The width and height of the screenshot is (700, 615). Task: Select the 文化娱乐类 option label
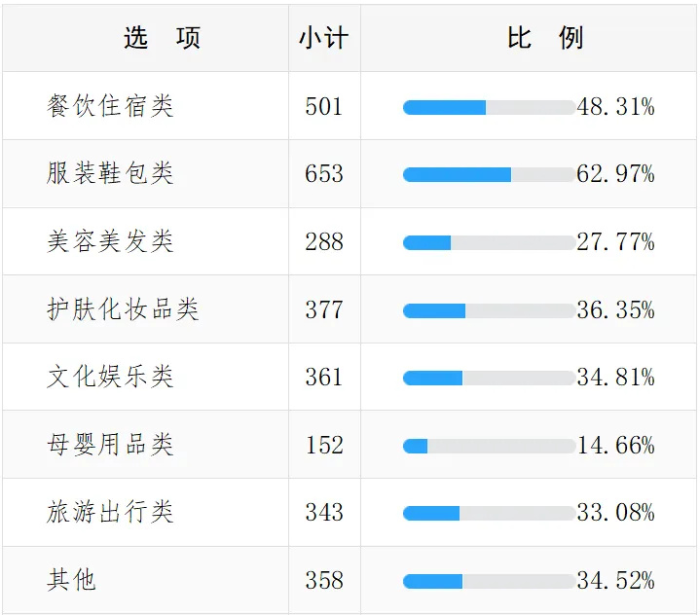110,377
